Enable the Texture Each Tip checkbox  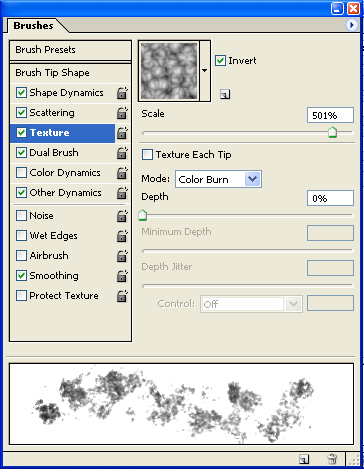click(147, 155)
